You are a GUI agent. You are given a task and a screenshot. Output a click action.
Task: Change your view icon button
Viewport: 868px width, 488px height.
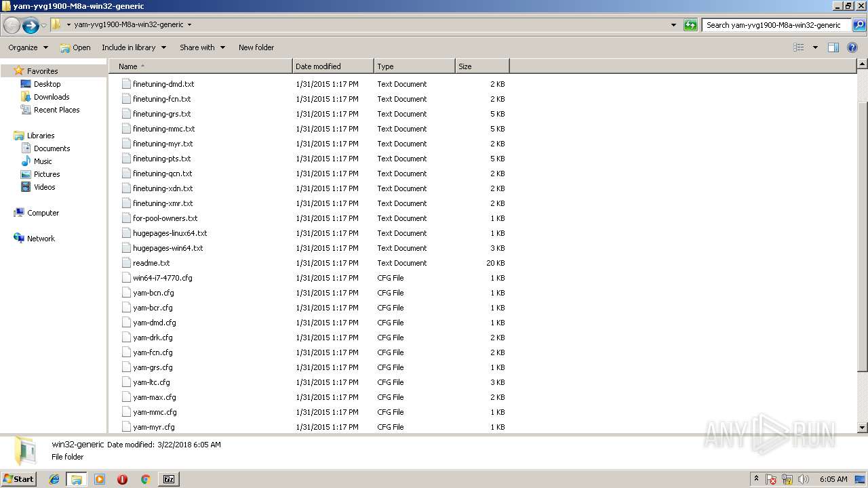[799, 47]
